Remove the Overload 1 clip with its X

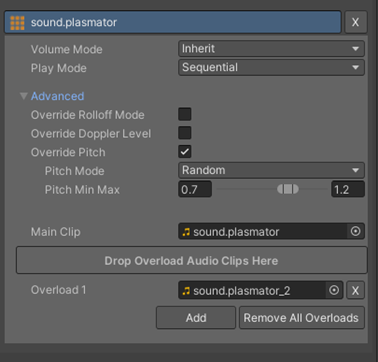pos(355,290)
